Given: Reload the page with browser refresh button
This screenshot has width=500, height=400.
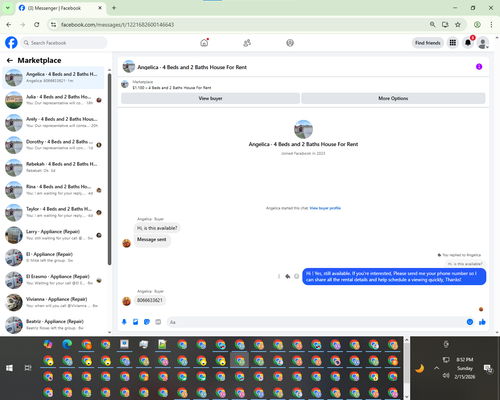Looking at the screenshot, I should click(x=37, y=25).
